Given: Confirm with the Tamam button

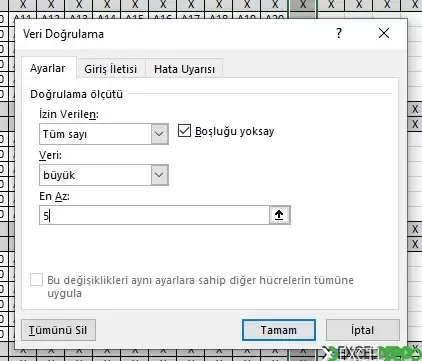Looking at the screenshot, I should pyautogui.click(x=279, y=330).
